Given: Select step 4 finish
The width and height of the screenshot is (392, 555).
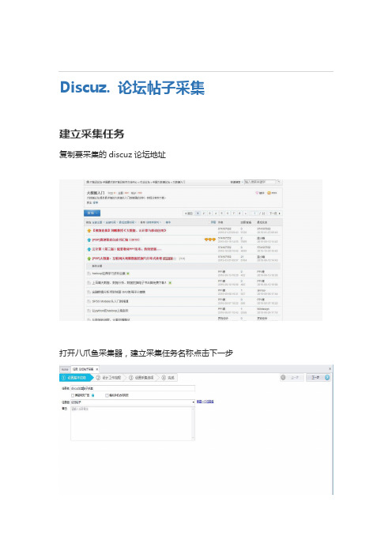Looking at the screenshot, I should (168, 378).
